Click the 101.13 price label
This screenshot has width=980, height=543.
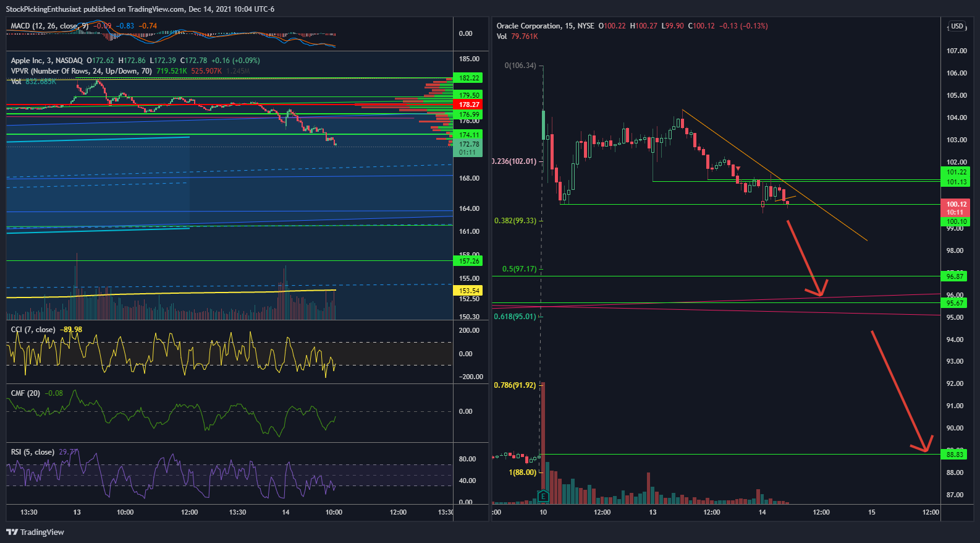pyautogui.click(x=957, y=182)
